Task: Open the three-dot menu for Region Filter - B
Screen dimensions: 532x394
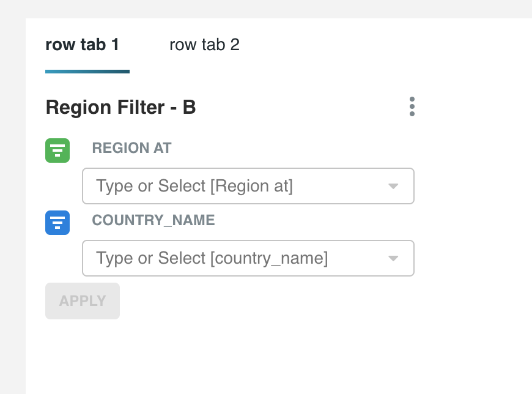Action: pyautogui.click(x=412, y=106)
